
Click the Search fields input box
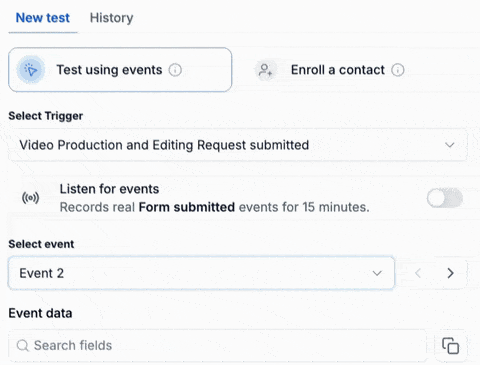click(x=217, y=346)
